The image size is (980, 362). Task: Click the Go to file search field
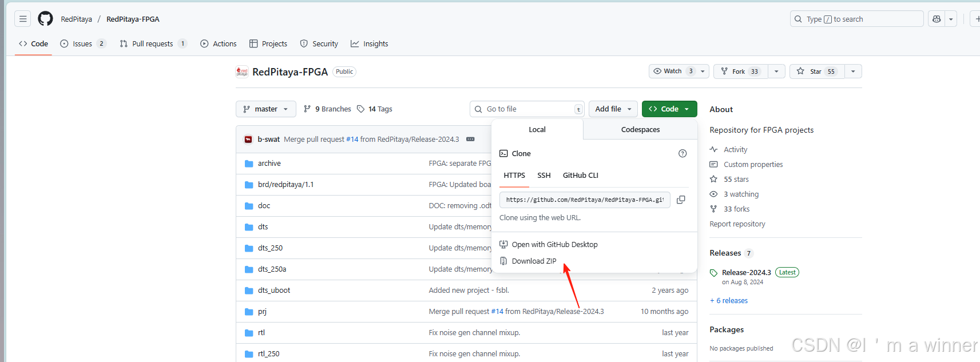(x=527, y=109)
